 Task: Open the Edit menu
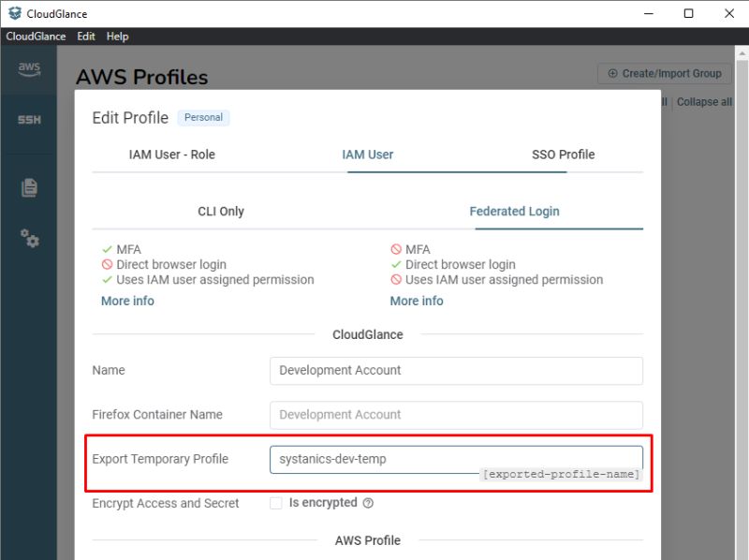(x=85, y=36)
